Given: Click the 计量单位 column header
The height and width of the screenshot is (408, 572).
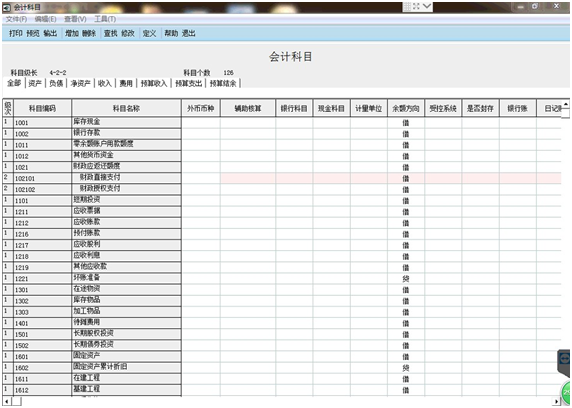Looking at the screenshot, I should click(x=369, y=108).
